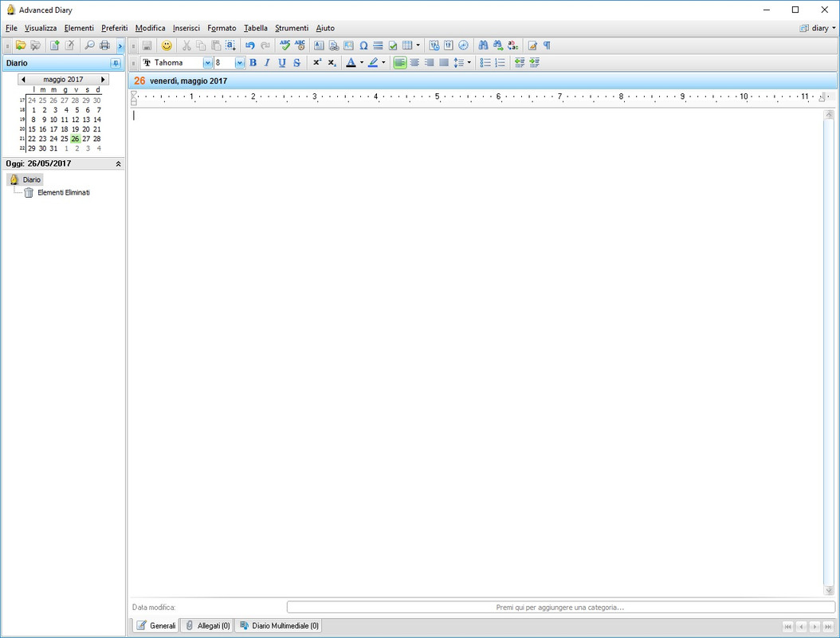Insert a symbol using the Omega icon
This screenshot has width=840, height=638.
click(x=363, y=45)
